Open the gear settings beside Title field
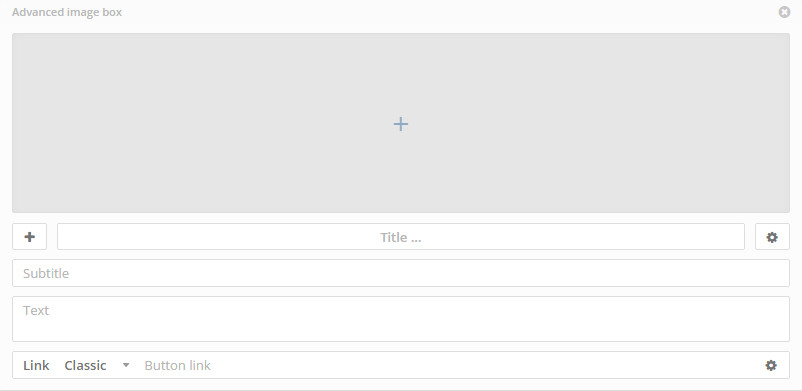This screenshot has width=802, height=391. pos(772,237)
